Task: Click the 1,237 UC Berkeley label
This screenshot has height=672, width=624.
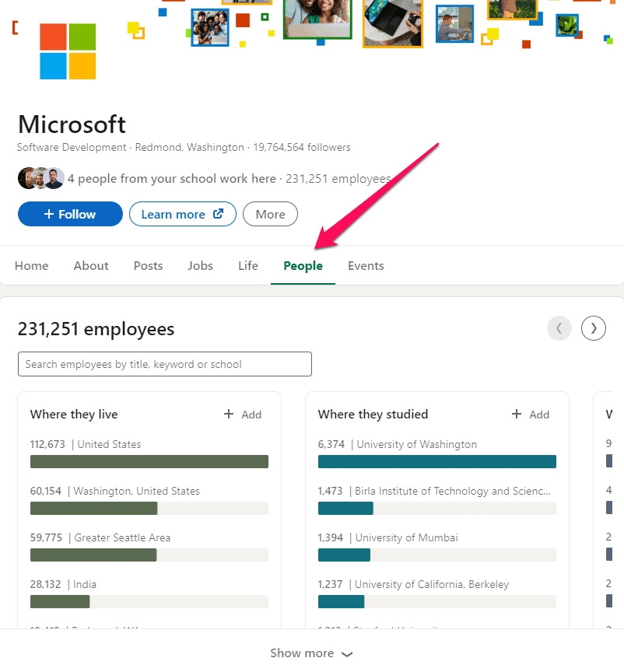Action: pyautogui.click(x=413, y=585)
